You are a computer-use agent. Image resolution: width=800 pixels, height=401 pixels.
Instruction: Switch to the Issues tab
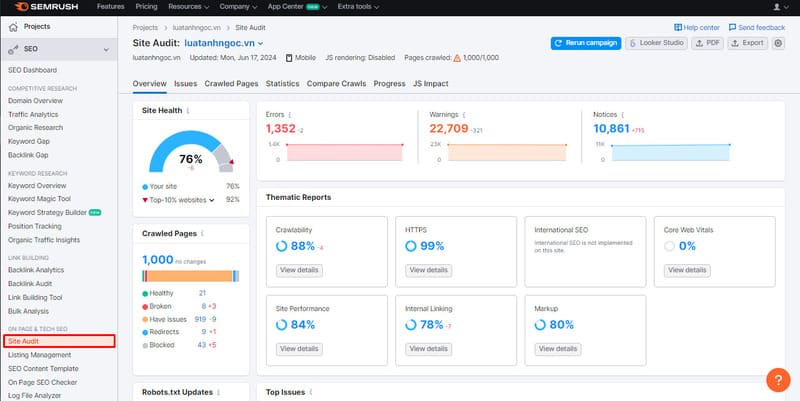pos(185,84)
